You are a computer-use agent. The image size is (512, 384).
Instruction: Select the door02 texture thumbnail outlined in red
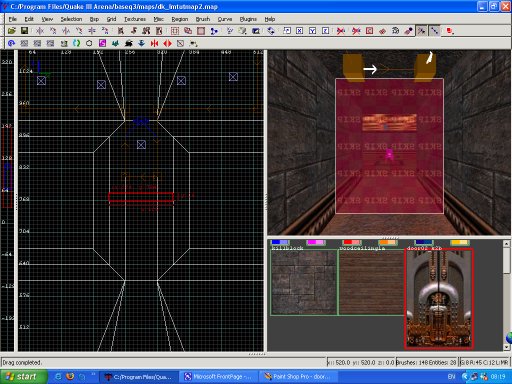point(439,299)
